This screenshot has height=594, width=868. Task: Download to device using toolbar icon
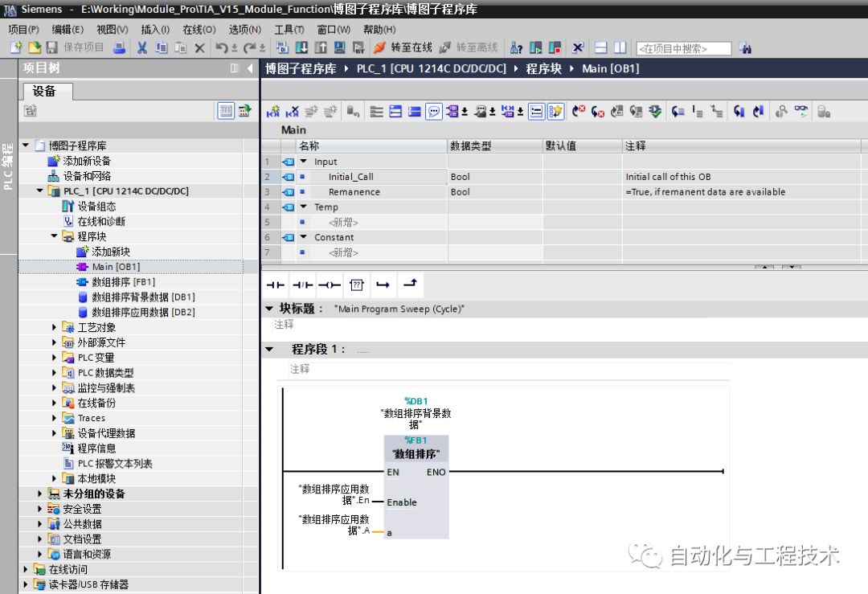coord(301,47)
